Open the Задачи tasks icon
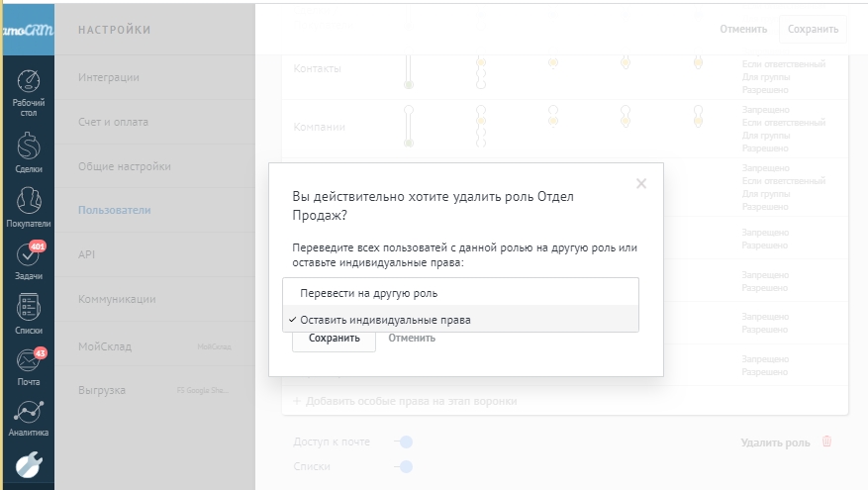This screenshot has width=868, height=490. pos(29,255)
